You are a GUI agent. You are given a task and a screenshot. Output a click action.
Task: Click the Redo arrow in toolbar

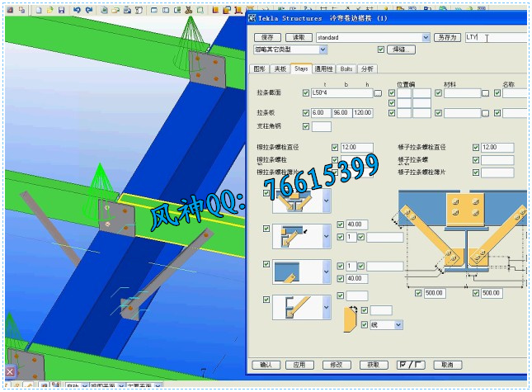tap(89, 10)
